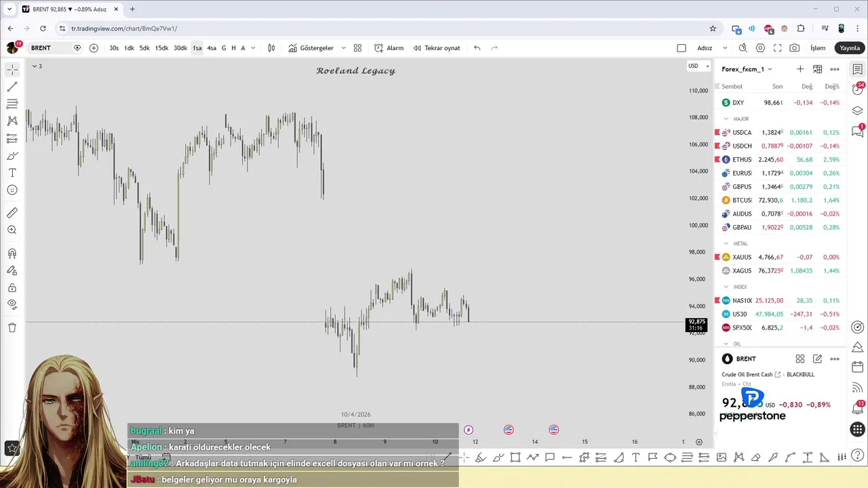Open the candlestick chart type selector
868x488 pixels.
271,48
